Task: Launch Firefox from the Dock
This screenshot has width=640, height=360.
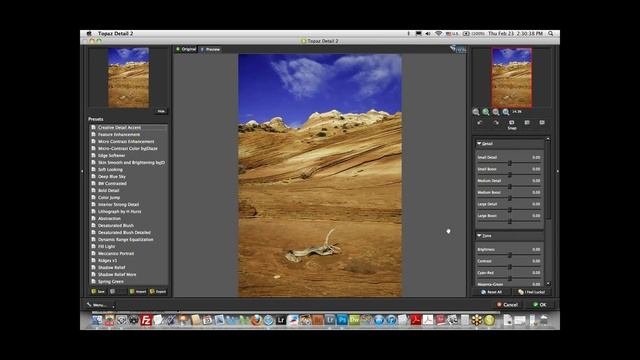Action: tap(256, 320)
